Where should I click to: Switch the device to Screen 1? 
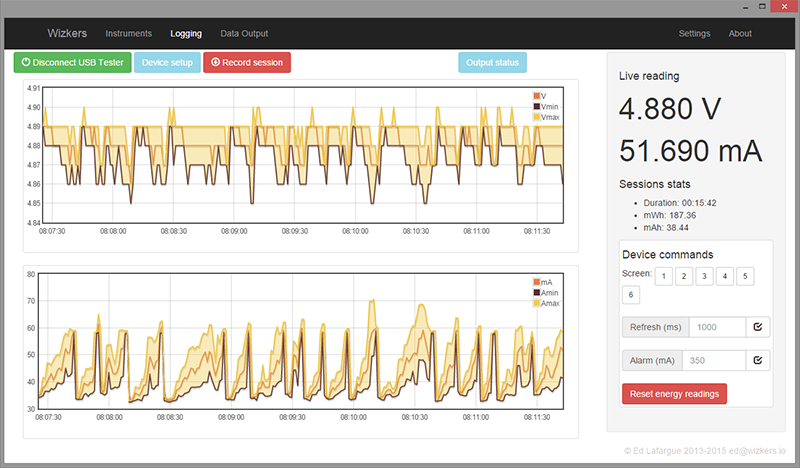pyautogui.click(x=663, y=276)
